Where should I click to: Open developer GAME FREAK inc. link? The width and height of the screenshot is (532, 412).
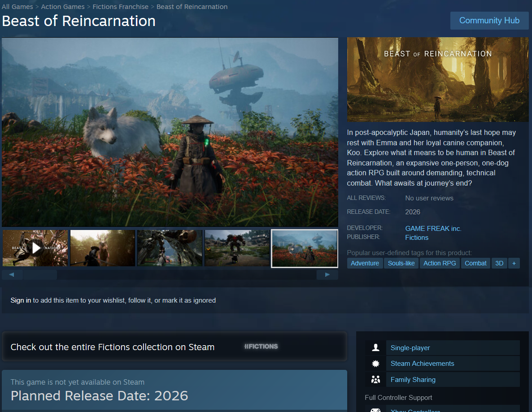coord(433,229)
